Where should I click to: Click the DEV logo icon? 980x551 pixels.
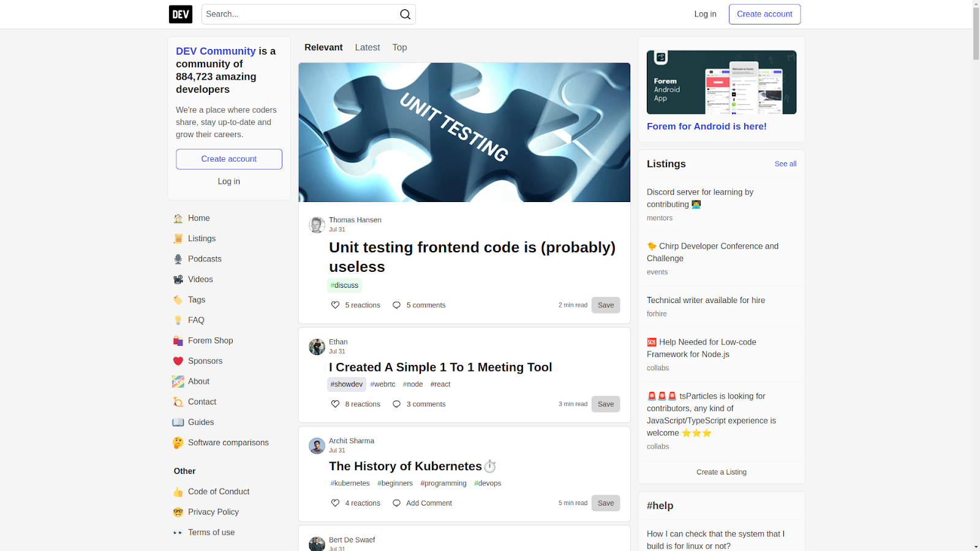click(x=180, y=13)
